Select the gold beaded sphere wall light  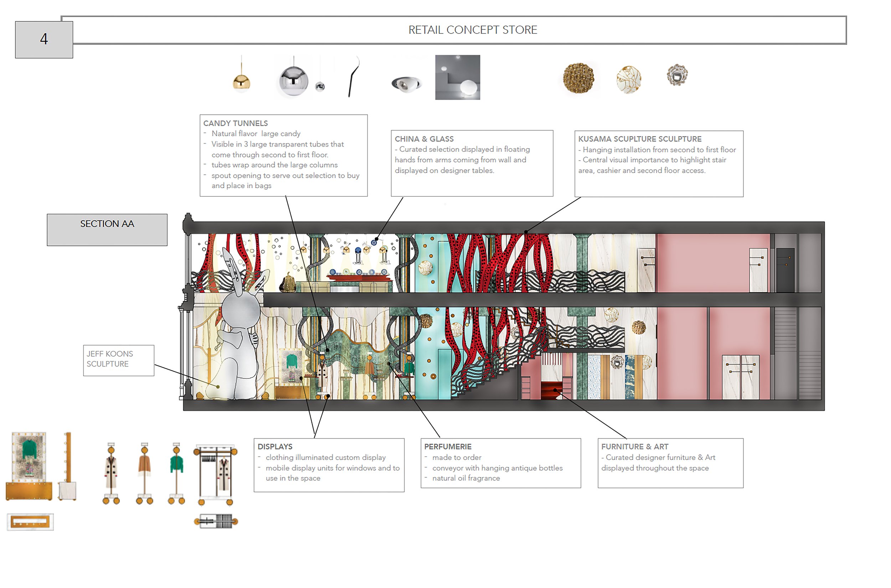578,78
